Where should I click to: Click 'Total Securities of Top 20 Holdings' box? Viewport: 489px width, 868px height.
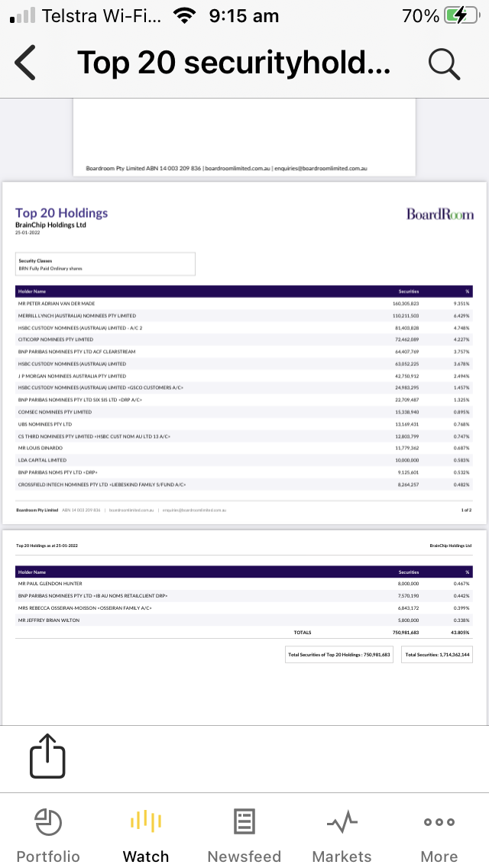(x=339, y=654)
